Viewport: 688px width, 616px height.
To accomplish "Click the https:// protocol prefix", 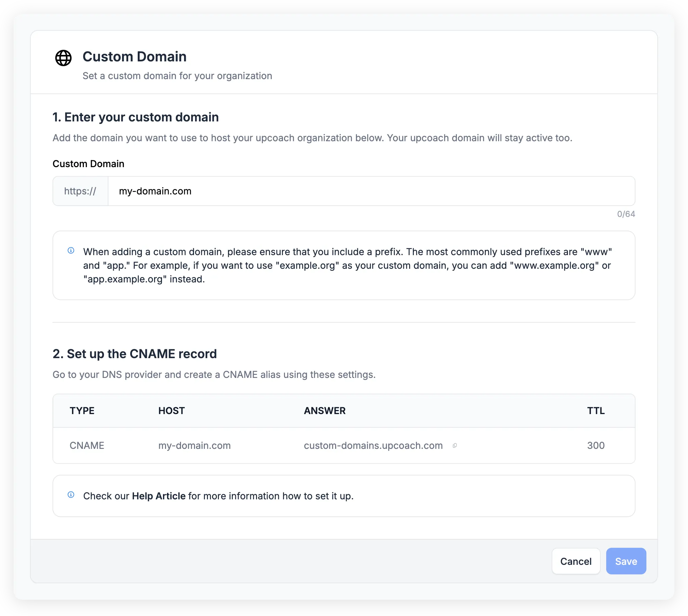I will coord(80,191).
